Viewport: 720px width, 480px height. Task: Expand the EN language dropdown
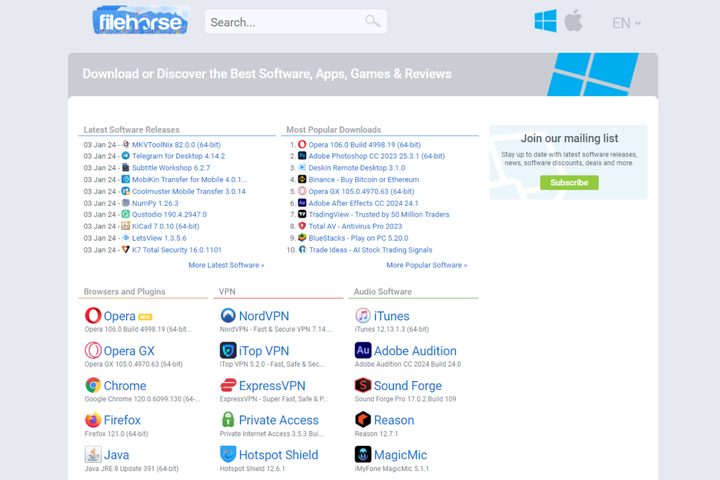point(626,23)
